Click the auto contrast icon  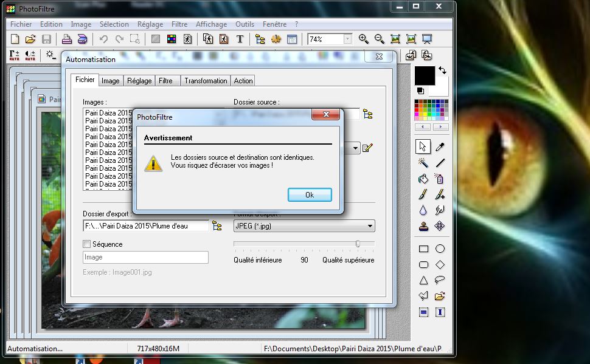30,55
